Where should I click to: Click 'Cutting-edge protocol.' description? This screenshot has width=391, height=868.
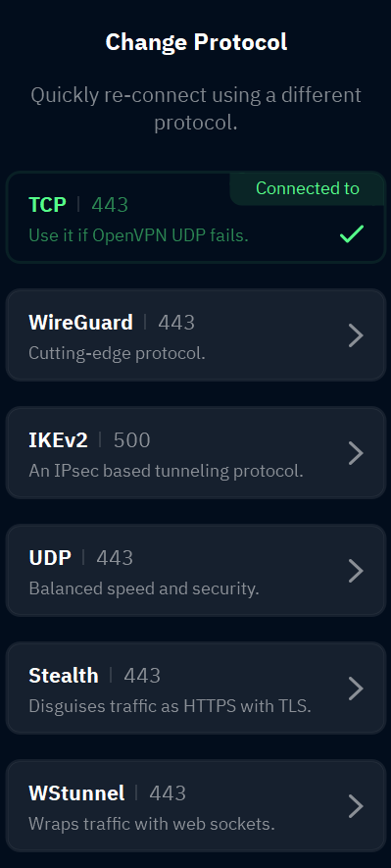(118, 353)
